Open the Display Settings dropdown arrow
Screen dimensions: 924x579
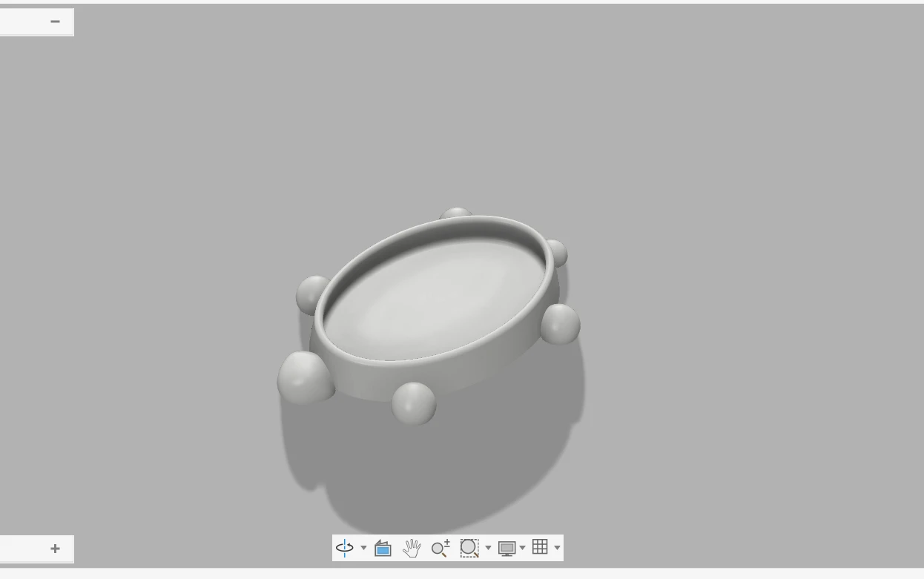[522, 548]
